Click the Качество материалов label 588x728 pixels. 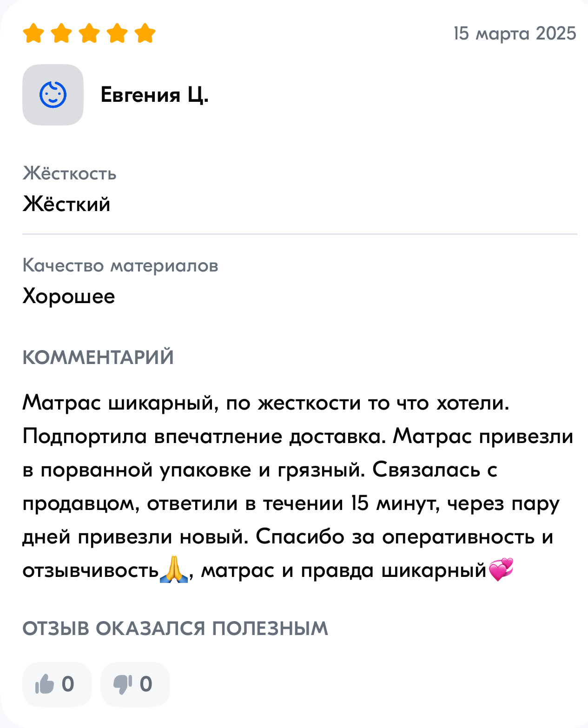[x=120, y=265]
